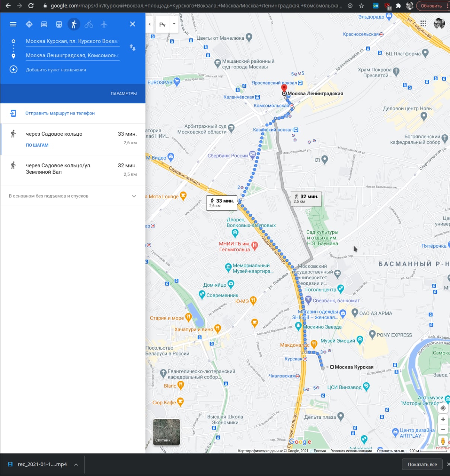Switch to public transit mode
The height and width of the screenshot is (476, 450).
pos(59,24)
